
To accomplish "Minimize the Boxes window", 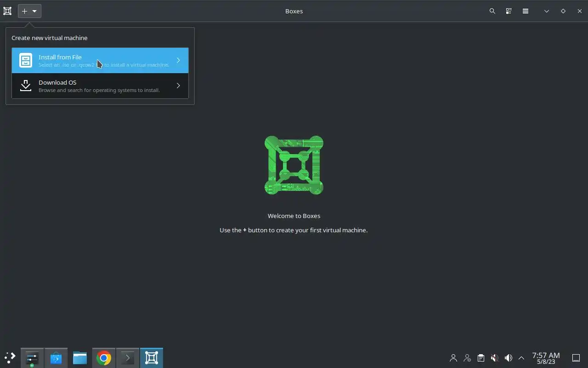I will point(547,11).
